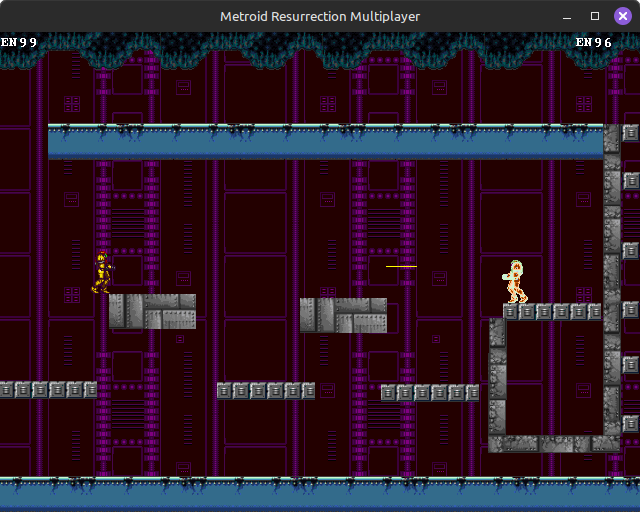Click the EN 99 energy counter

coord(19,42)
